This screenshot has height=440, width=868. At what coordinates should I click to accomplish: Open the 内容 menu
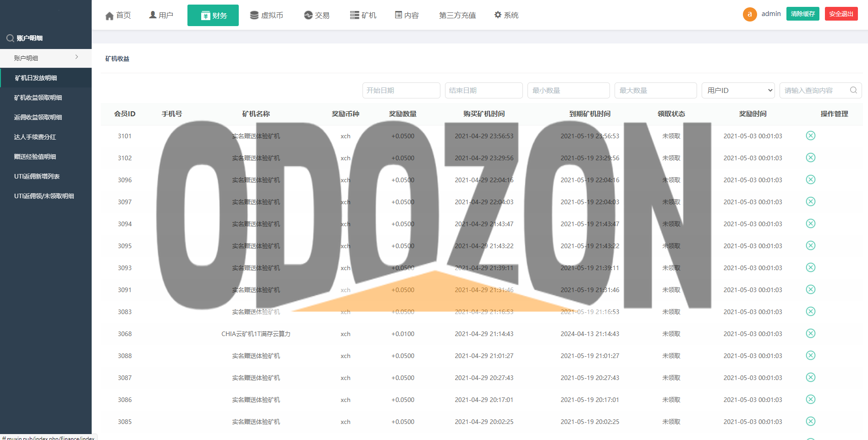[x=407, y=15]
